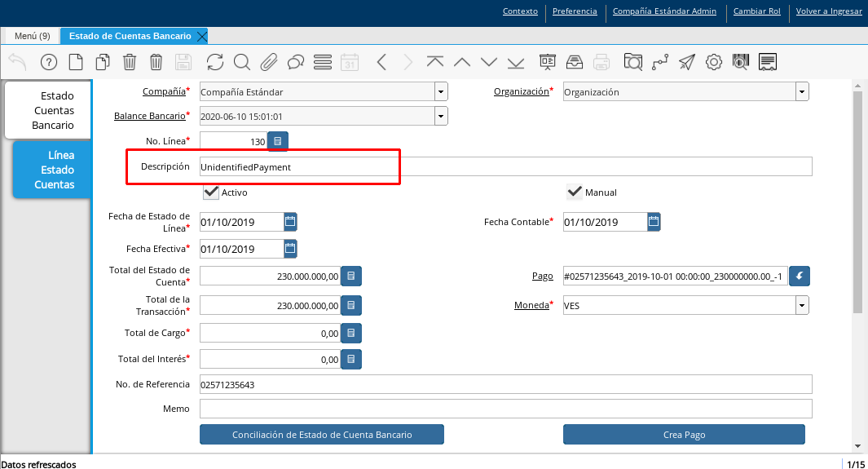Close the Estado de Cuentas Bancario tab
The image size is (868, 469).
click(x=202, y=37)
